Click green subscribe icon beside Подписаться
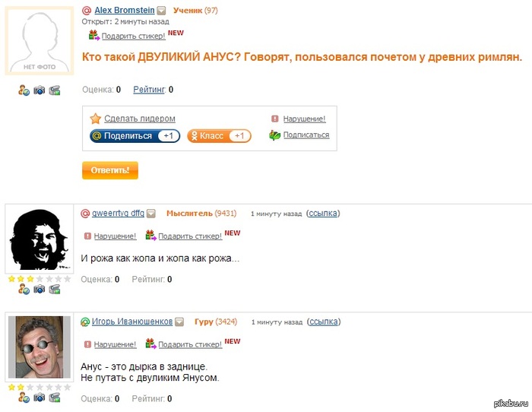This screenshot has height=412, width=532. coord(275,135)
